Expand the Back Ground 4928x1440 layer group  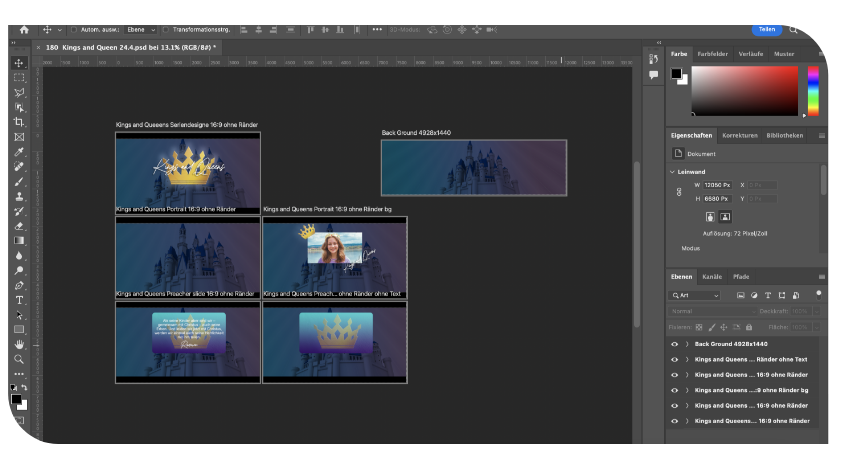686,343
